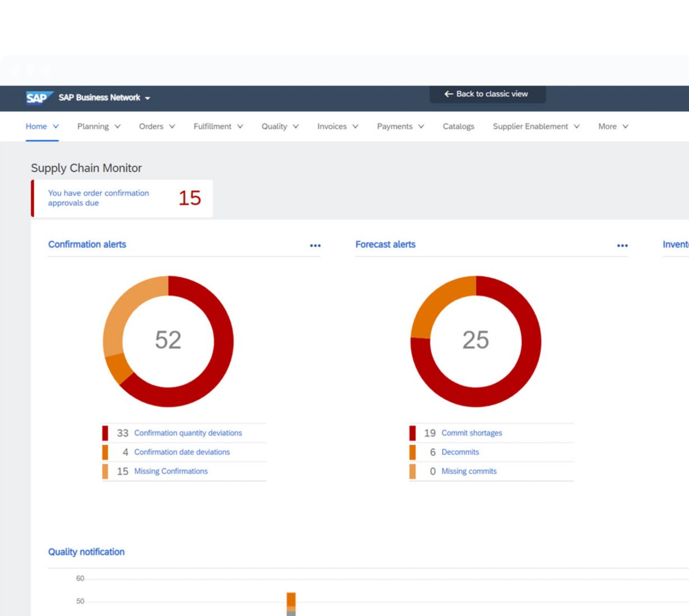Viewport: 689px width, 616px height.
Task: Click the Commit shortages link
Action: (x=472, y=433)
